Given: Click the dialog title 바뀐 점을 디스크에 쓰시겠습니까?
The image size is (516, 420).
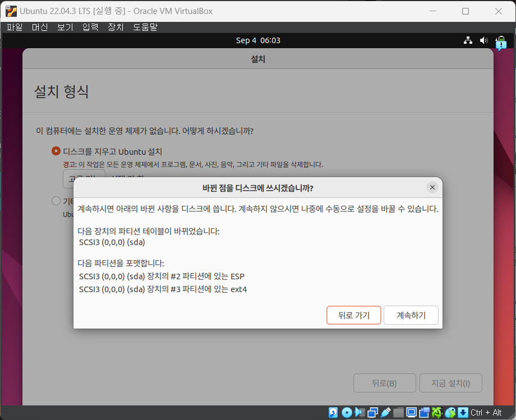Looking at the screenshot, I should click(x=258, y=188).
